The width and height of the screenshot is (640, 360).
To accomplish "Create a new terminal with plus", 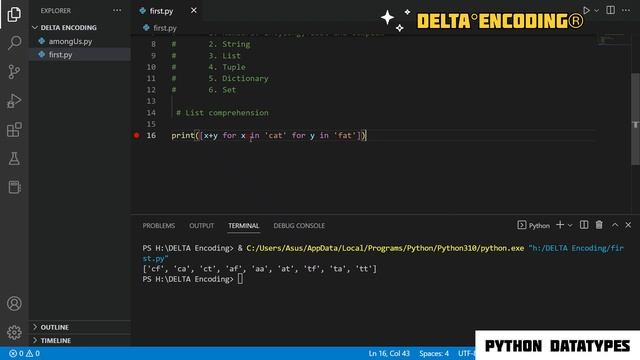I will point(560,225).
